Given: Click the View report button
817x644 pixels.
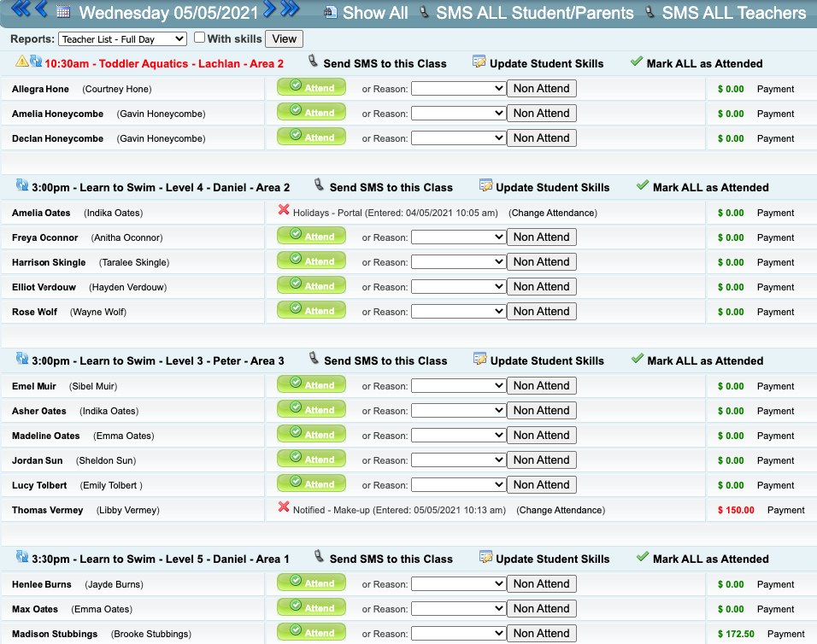Looking at the screenshot, I should (x=284, y=39).
